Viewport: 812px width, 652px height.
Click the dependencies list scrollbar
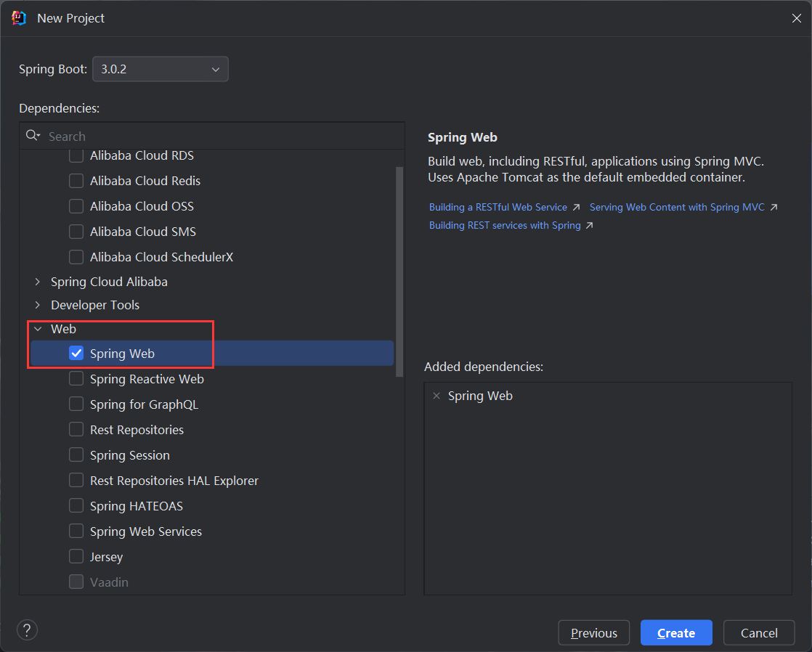399,272
